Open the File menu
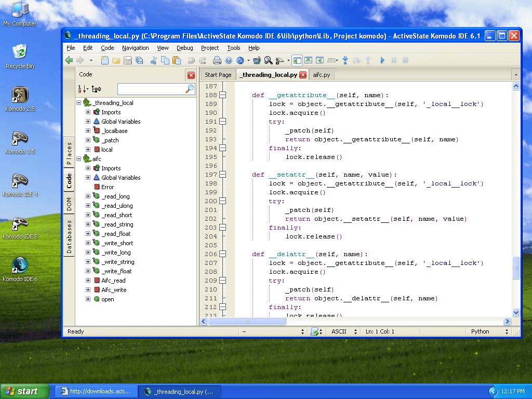The image size is (532, 399). tap(71, 48)
